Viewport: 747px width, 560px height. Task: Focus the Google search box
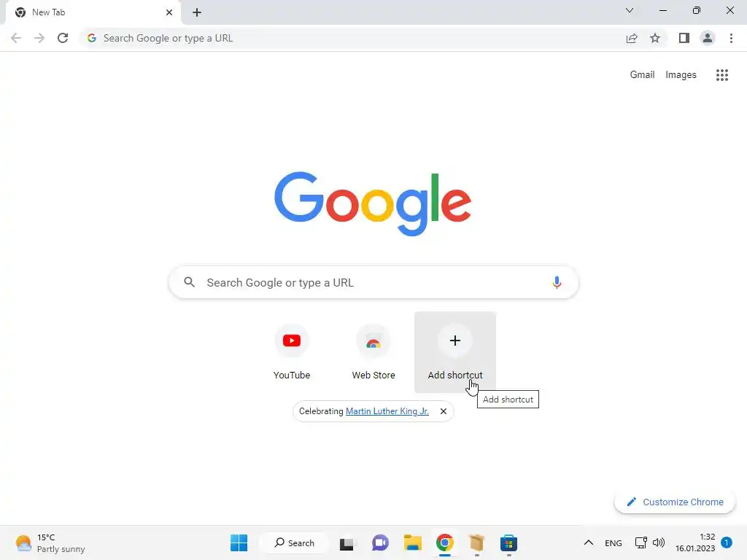pos(373,282)
